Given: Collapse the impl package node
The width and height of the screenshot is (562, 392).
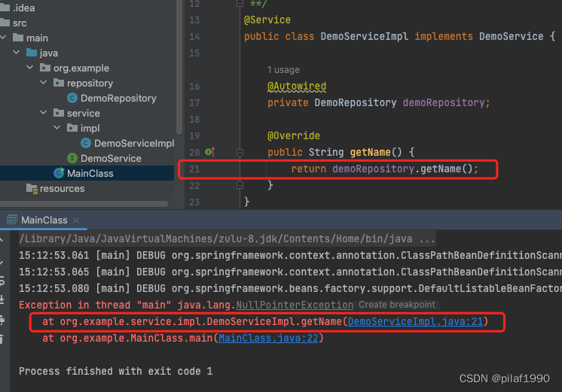Looking at the screenshot, I should click(x=57, y=127).
